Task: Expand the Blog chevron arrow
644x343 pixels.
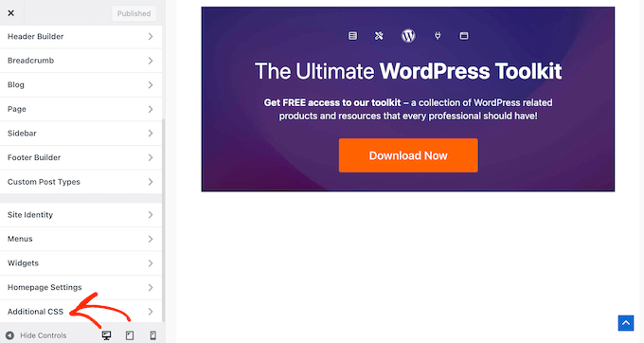Action: click(x=151, y=85)
